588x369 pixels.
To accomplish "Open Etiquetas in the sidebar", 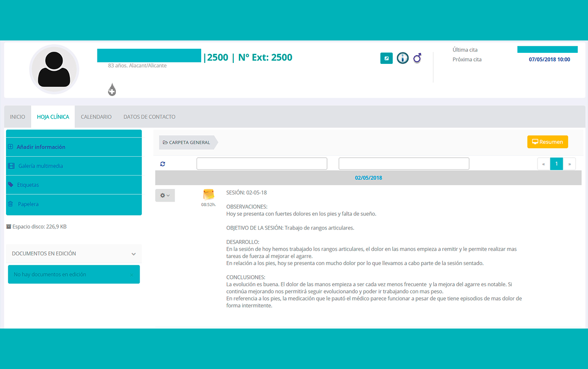I will pos(28,185).
